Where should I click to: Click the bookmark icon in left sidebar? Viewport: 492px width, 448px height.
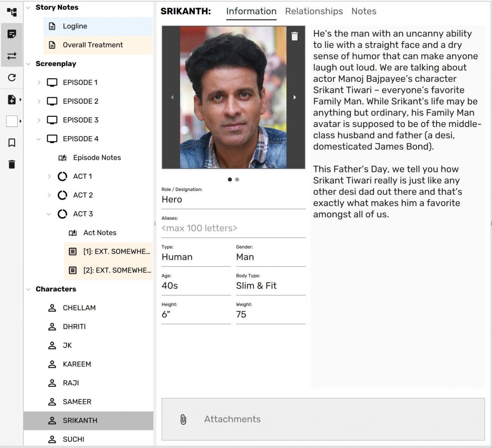[12, 143]
